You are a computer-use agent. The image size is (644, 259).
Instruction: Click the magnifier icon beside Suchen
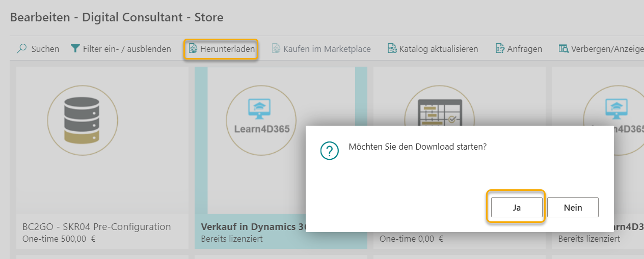click(x=21, y=49)
